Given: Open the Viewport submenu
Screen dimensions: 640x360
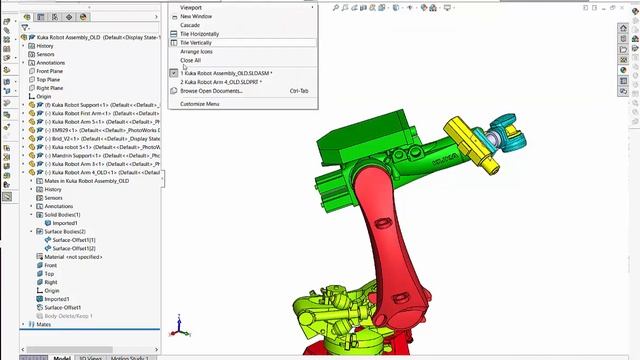Looking at the screenshot, I should point(243,7).
